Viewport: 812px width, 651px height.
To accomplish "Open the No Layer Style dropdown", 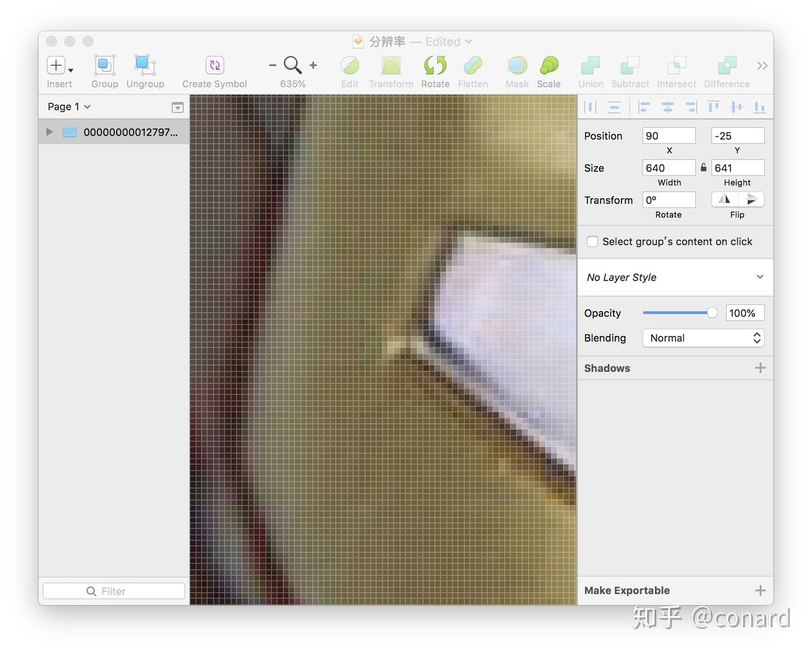I will [676, 277].
